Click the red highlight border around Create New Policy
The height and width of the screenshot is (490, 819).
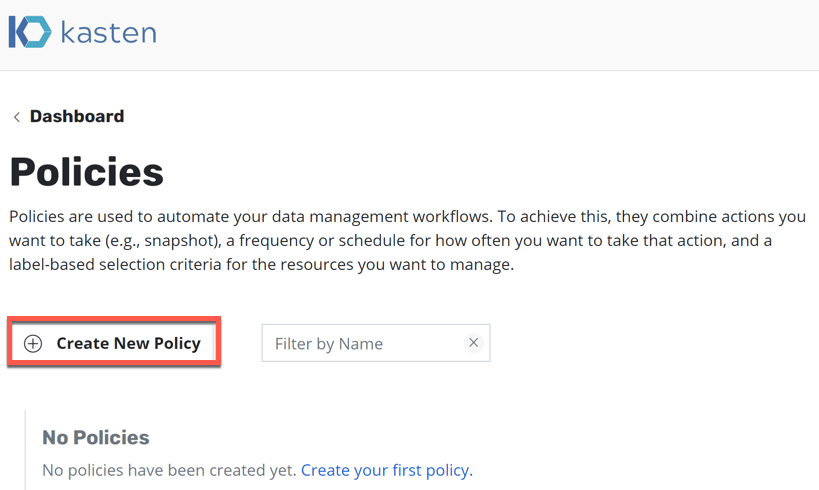coord(114,320)
